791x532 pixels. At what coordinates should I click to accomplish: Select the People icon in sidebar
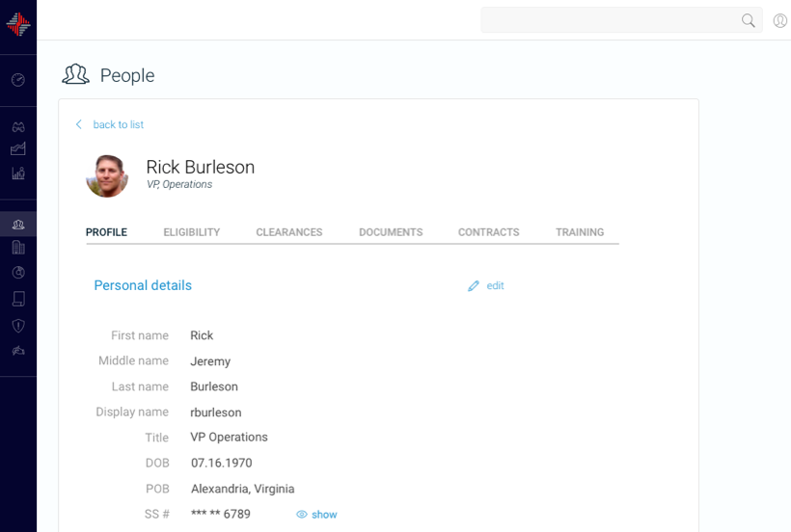(x=18, y=225)
